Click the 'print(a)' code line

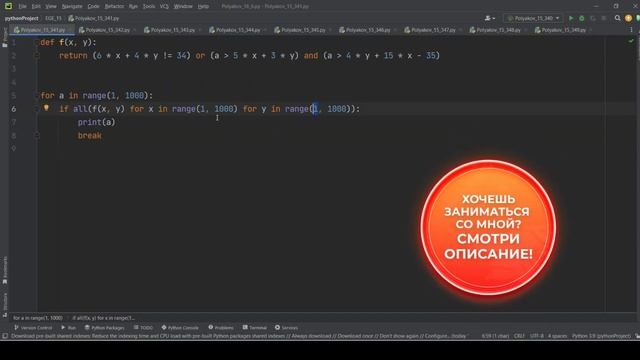[x=97, y=122]
